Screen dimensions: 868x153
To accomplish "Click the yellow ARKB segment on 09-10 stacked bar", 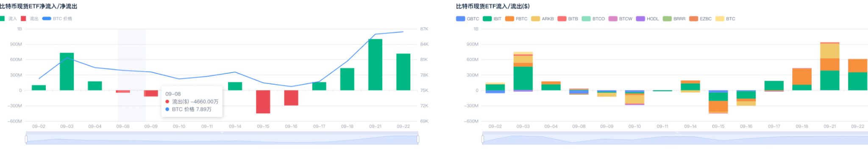I will [634, 99].
